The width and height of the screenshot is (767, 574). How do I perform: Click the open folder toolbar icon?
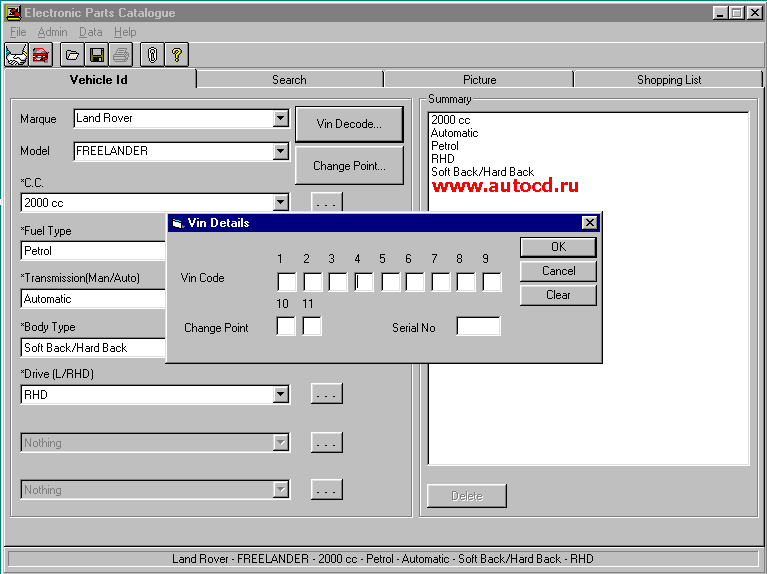click(72, 55)
